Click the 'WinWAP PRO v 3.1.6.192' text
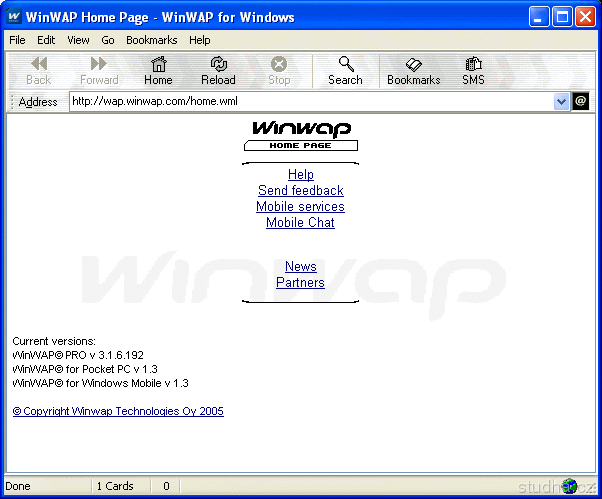The height and width of the screenshot is (499, 602). pyautogui.click(x=78, y=355)
